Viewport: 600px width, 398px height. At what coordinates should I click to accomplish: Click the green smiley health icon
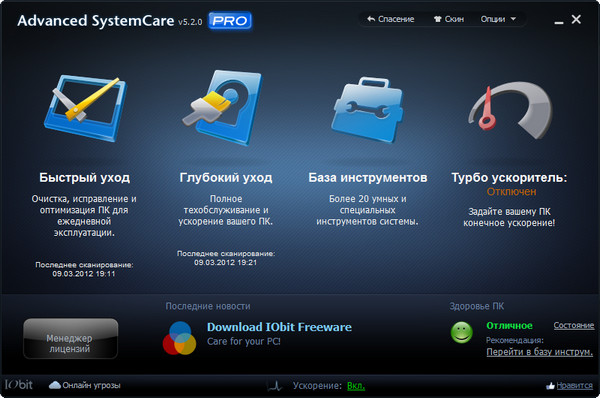coord(461,332)
